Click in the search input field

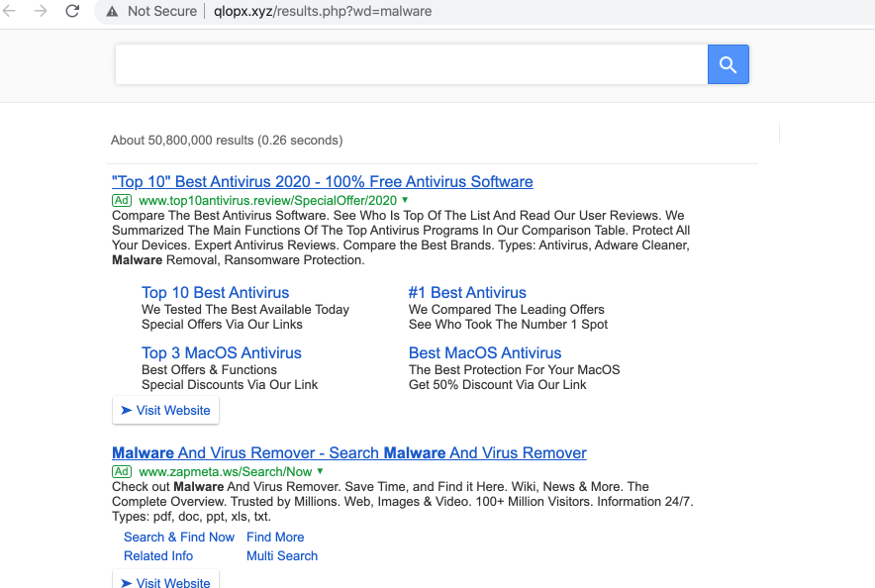click(x=411, y=65)
